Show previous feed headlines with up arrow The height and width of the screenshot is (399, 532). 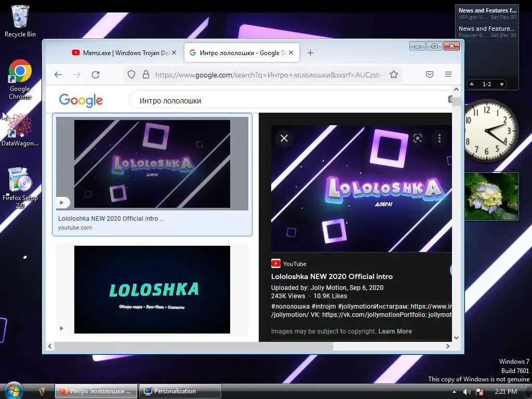click(472, 84)
